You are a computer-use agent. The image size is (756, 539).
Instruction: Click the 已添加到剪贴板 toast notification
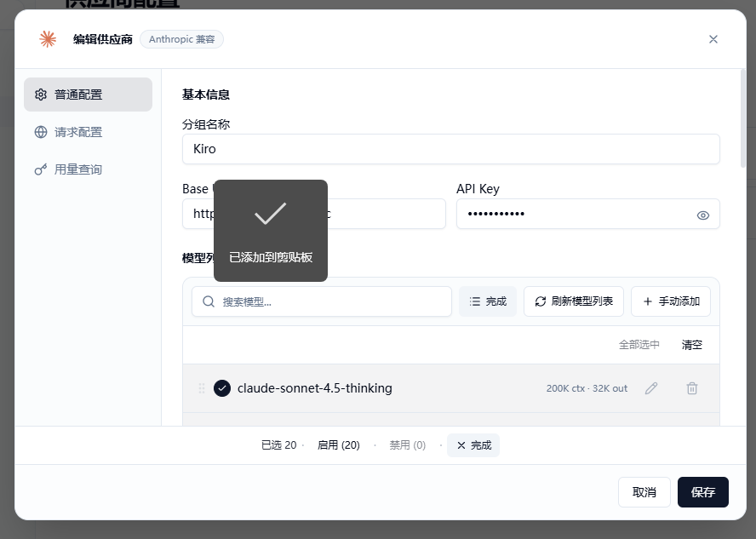pos(271,231)
